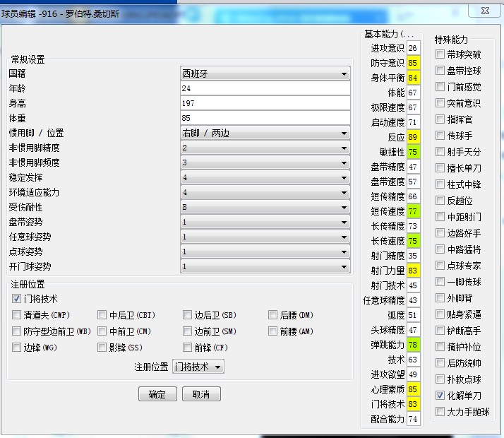The height and width of the screenshot is (438, 504).
Task: Click the 配合能力 value field 74
Action: pos(414,419)
